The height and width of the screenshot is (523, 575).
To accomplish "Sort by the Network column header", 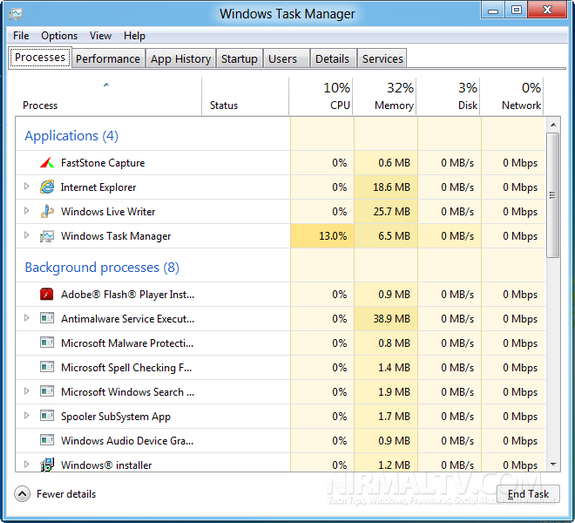I will 512,96.
